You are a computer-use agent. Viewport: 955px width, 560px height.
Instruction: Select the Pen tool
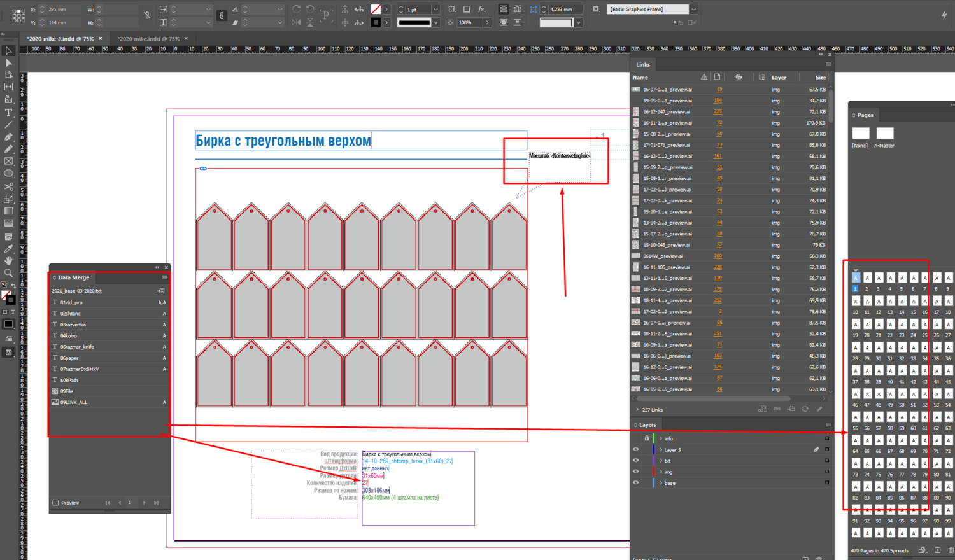click(x=8, y=137)
